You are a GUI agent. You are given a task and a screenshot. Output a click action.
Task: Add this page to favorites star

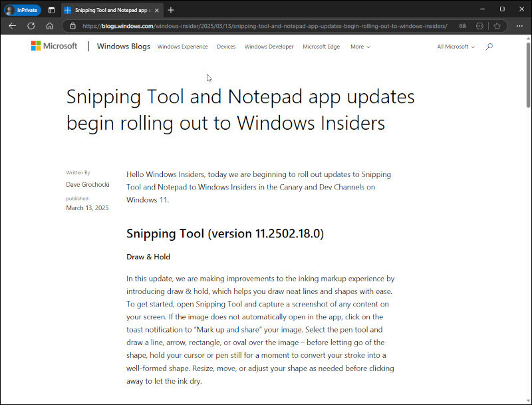click(497, 26)
